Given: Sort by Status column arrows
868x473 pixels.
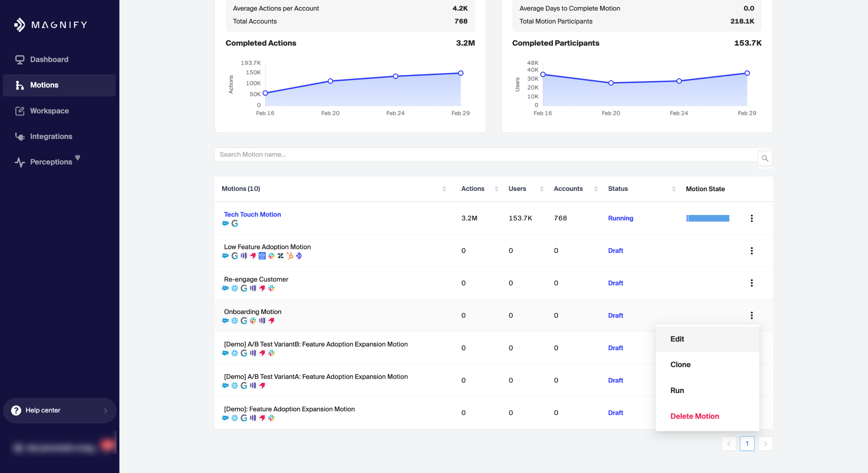Looking at the screenshot, I should [x=673, y=189].
